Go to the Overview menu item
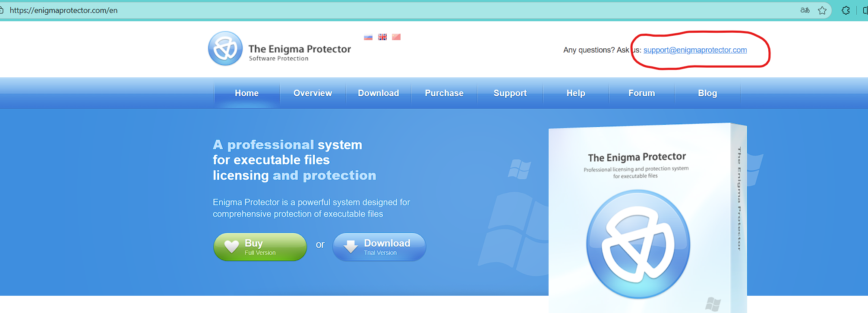868x313 pixels. [313, 93]
